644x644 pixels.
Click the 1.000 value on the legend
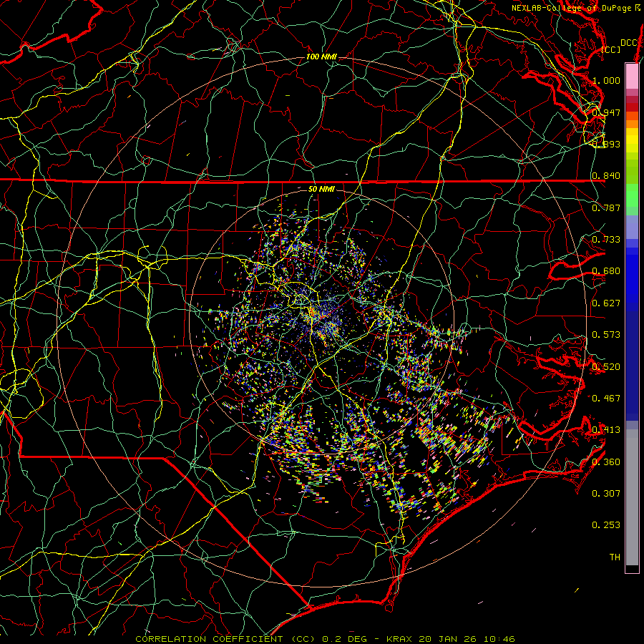(606, 80)
